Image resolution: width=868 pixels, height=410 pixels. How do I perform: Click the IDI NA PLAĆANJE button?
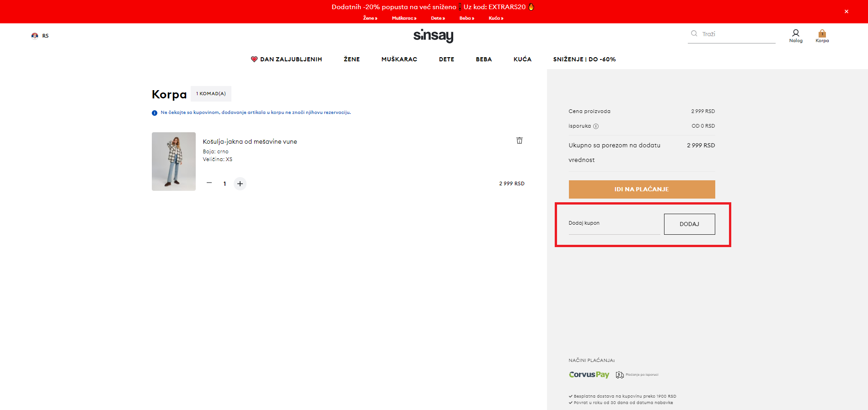pos(641,189)
